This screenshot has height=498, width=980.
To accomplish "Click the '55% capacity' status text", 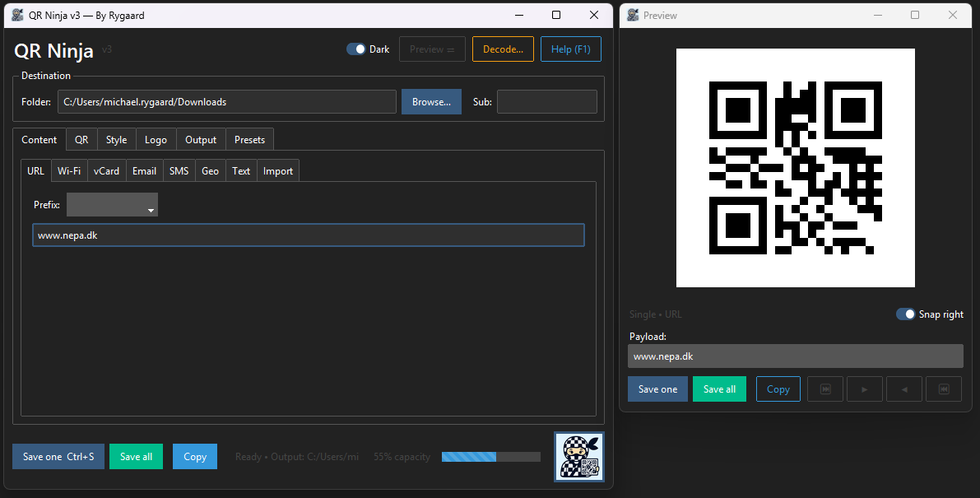I will [402, 457].
